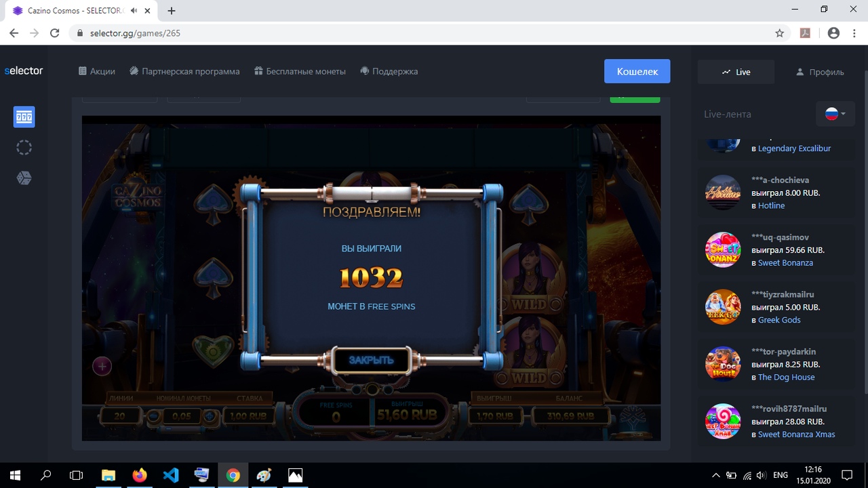Open the Legendary Excalibur game link
This screenshot has height=488, width=868.
pos(794,148)
